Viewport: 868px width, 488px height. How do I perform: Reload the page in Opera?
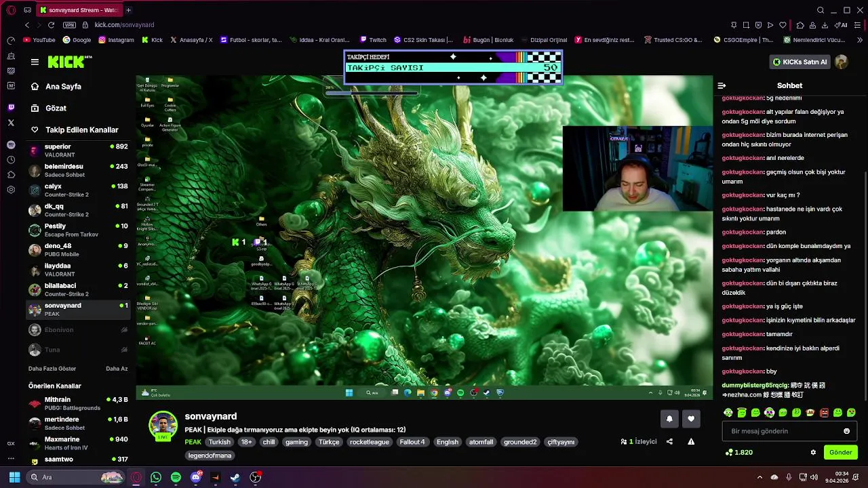pyautogui.click(x=51, y=25)
